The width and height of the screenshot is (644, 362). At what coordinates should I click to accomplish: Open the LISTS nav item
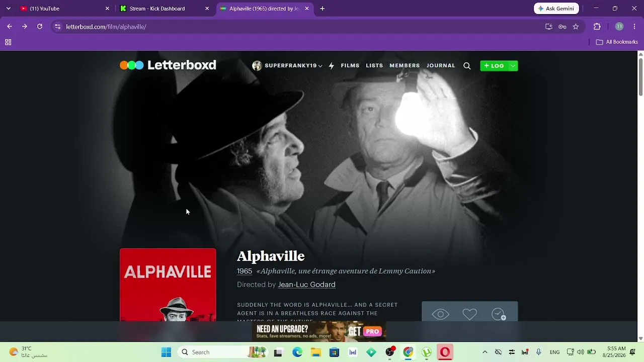[374, 66]
